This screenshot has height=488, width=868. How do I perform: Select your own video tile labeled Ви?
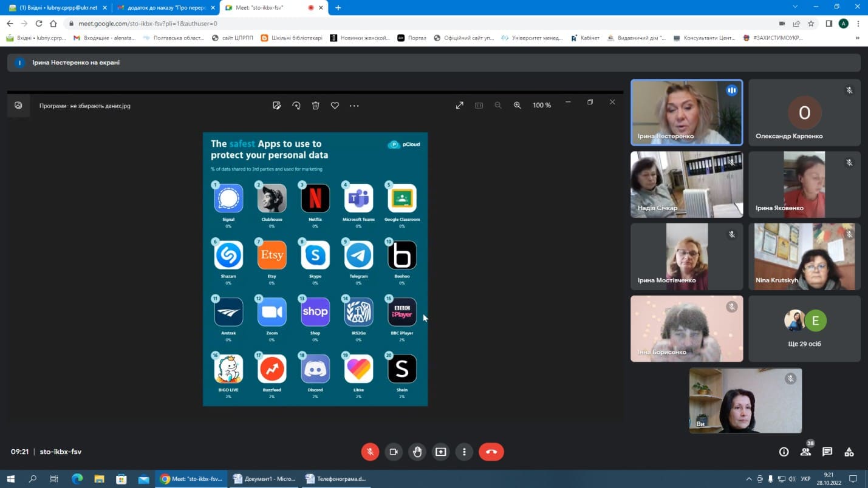[745, 401]
